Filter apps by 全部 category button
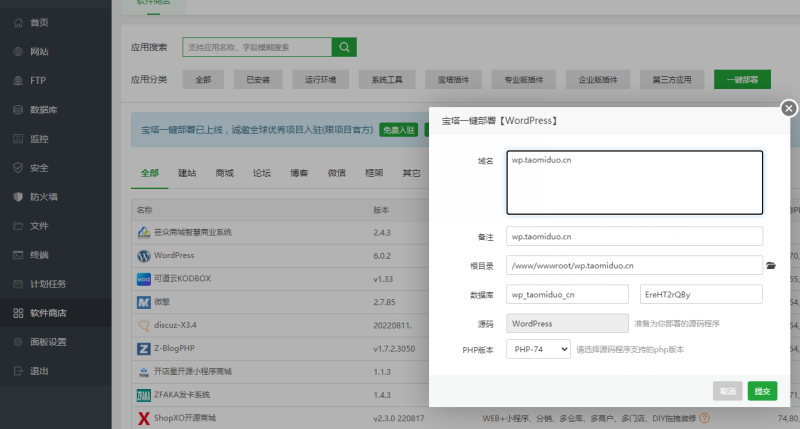The height and width of the screenshot is (429, 800). tap(203, 80)
